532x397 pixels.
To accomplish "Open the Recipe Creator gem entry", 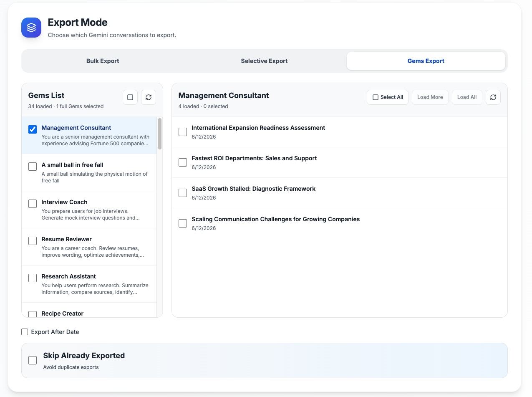I will click(x=89, y=310).
